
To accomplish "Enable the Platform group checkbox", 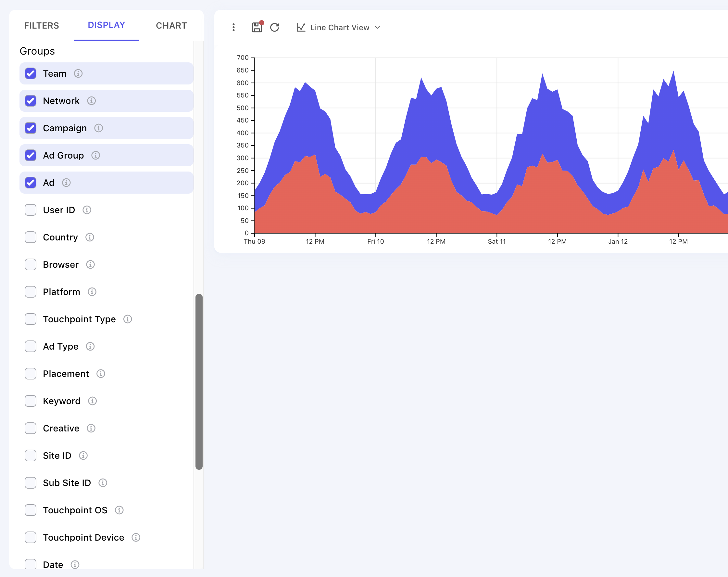I will pos(31,291).
